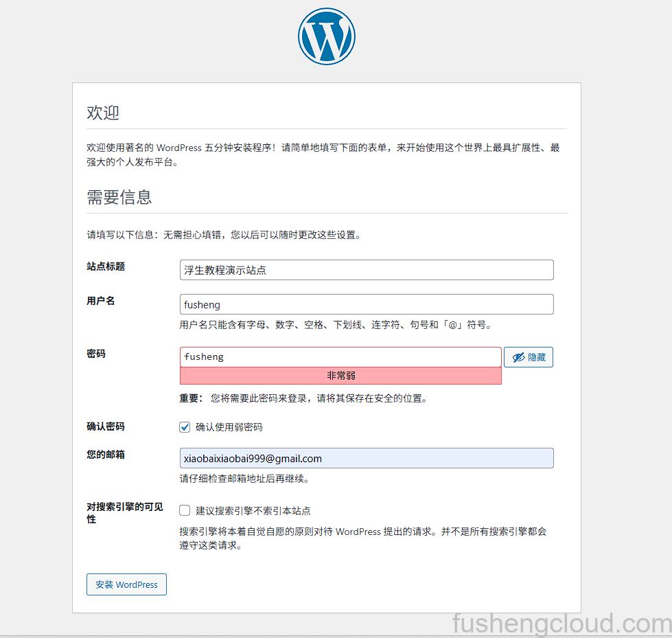This screenshot has width=672, height=638.
Task: Click the 非常弱 password strength indicator
Action: (x=340, y=376)
